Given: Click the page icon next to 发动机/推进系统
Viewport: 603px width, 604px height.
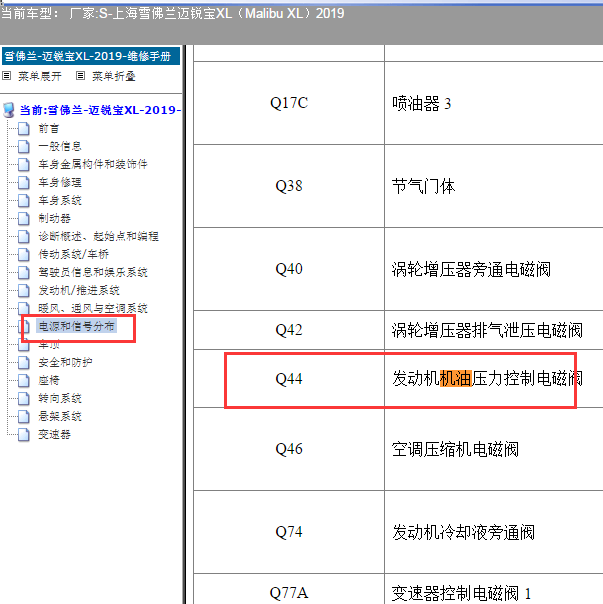Looking at the screenshot, I should (24, 290).
